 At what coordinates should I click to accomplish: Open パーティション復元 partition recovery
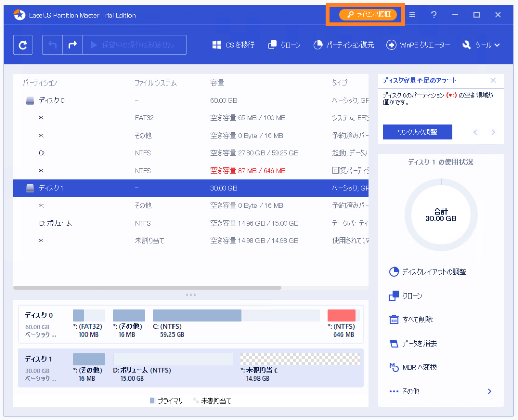pyautogui.click(x=343, y=45)
